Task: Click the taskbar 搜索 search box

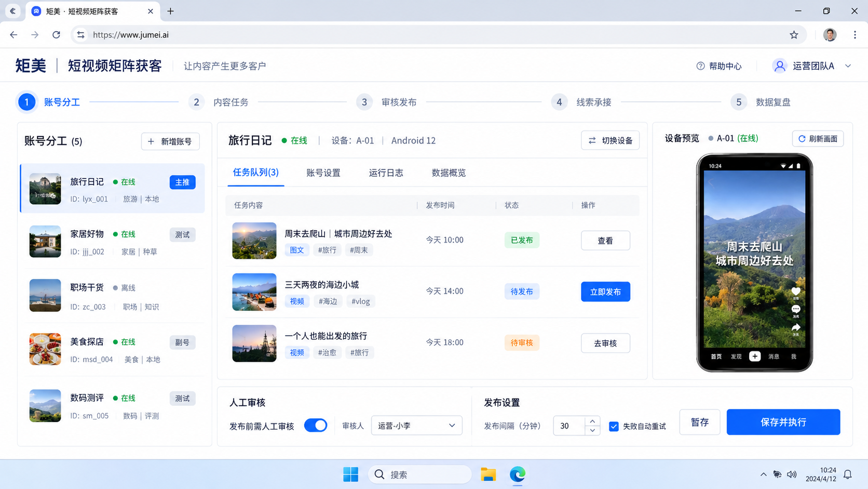Action: pos(419,474)
